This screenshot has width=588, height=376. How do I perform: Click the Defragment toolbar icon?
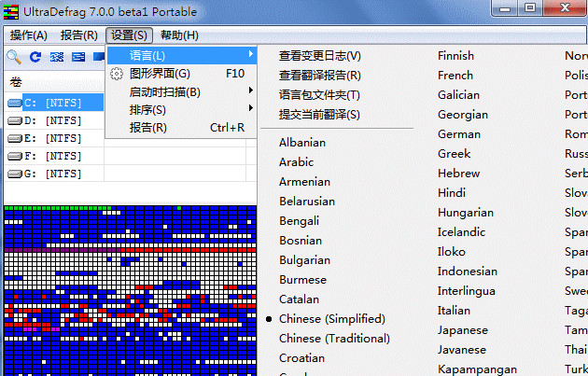(57, 57)
